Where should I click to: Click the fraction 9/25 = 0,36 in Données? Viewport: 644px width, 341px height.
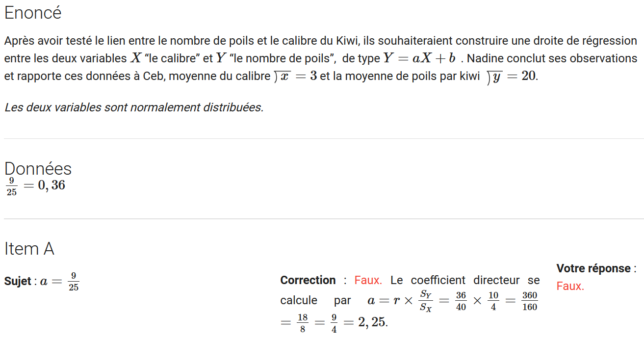coord(35,186)
